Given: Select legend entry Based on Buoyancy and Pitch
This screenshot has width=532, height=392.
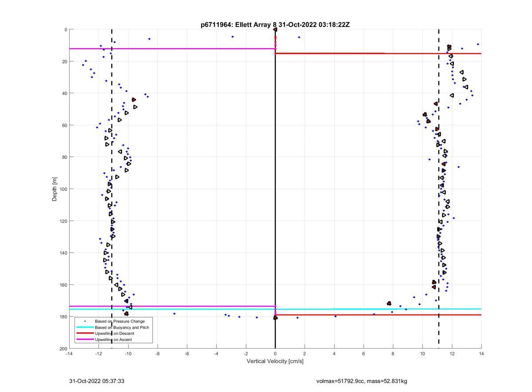Looking at the screenshot, I should pos(122,327).
